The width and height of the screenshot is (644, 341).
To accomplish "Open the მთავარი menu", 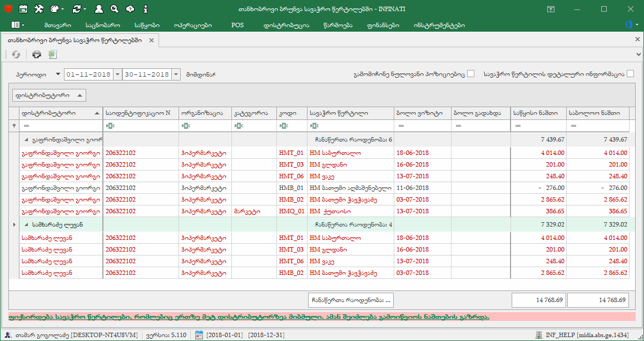I will pyautogui.click(x=58, y=25).
